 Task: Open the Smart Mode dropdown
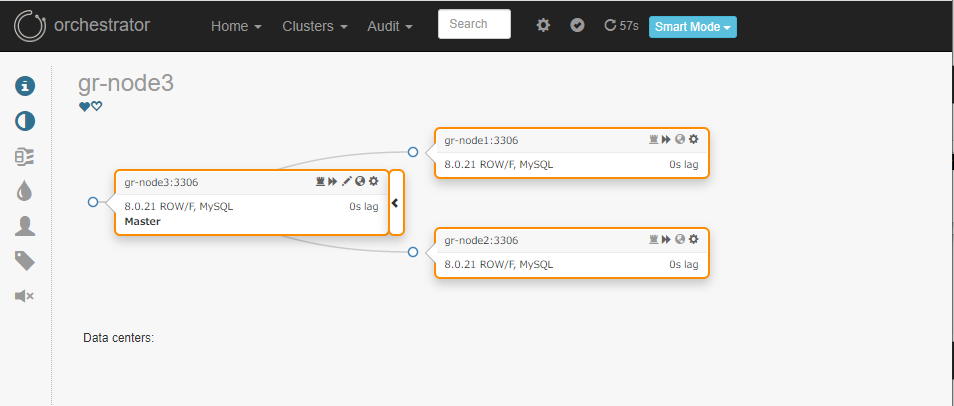point(692,27)
